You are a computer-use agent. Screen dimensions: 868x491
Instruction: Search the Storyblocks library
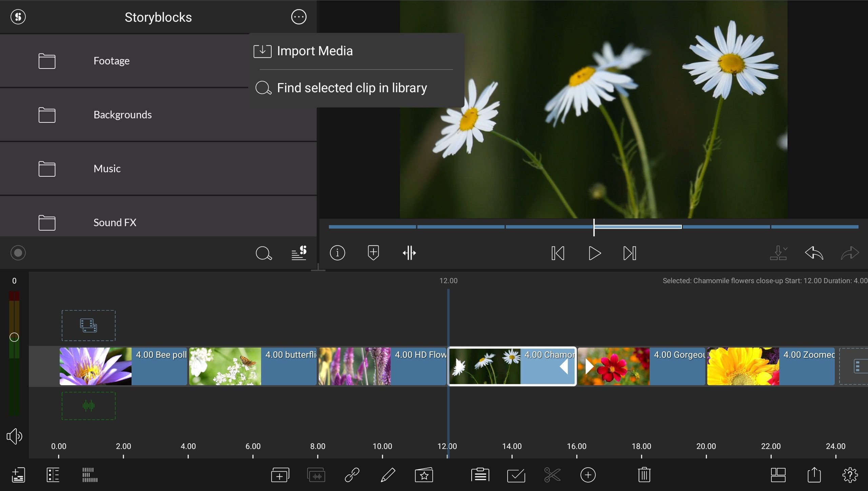pyautogui.click(x=264, y=253)
